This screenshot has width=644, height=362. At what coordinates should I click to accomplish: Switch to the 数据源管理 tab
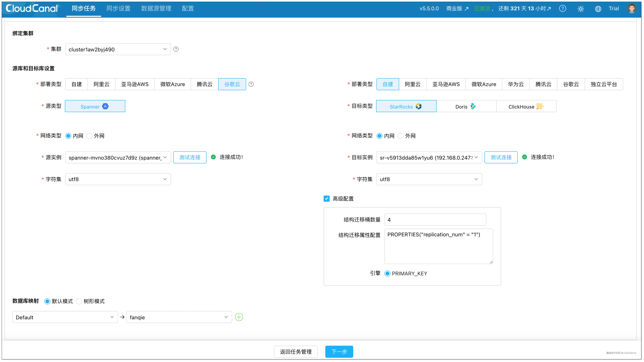156,8
